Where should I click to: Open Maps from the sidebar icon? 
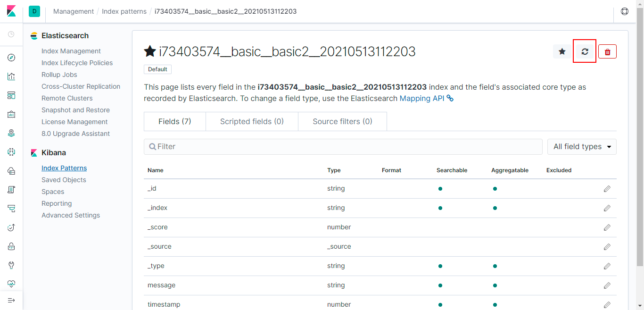(11, 133)
